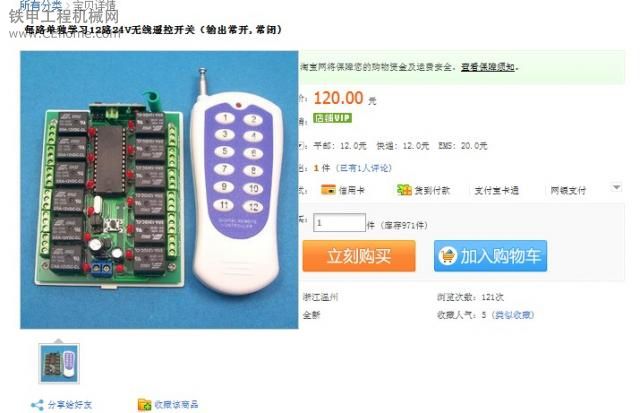Viewport: 640px width, 413px height.
Task: Click the folder icon beside 收藏该商品
Action: point(144,404)
